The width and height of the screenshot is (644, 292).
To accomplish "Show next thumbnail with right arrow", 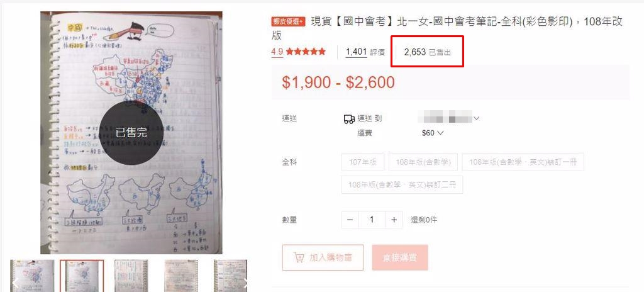I will click(245, 283).
